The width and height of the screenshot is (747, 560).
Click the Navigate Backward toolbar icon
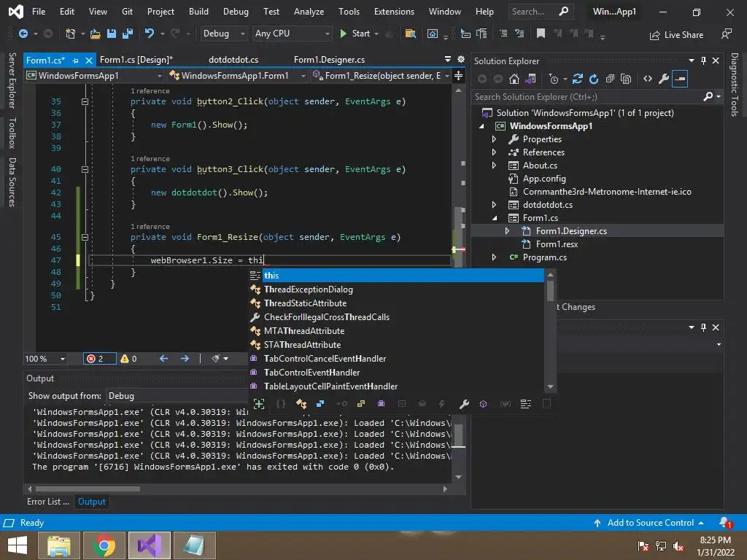pos(23,34)
